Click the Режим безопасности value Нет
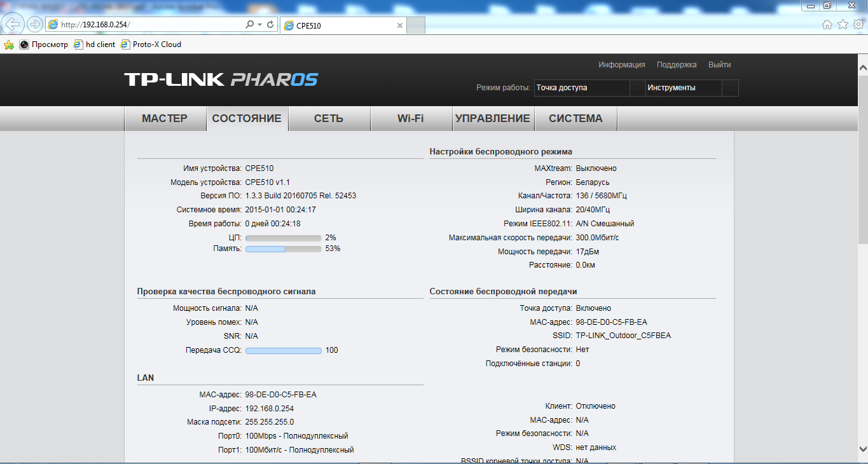 (582, 350)
